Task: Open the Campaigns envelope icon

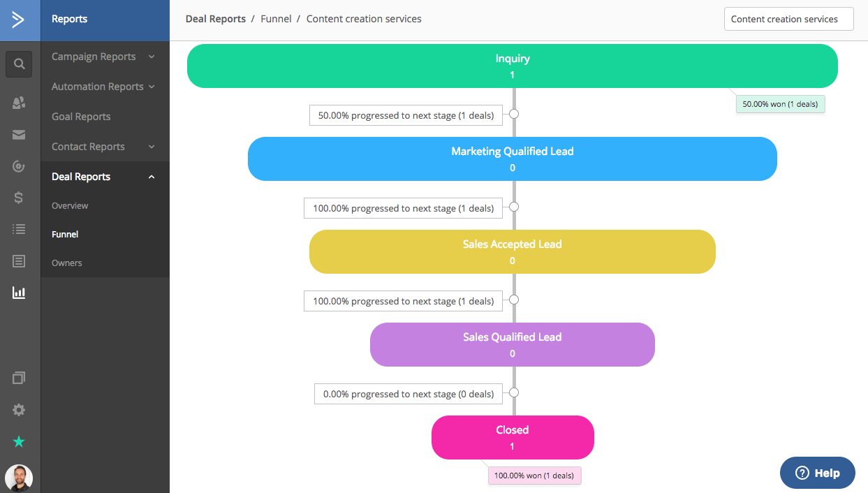Action: [20, 135]
